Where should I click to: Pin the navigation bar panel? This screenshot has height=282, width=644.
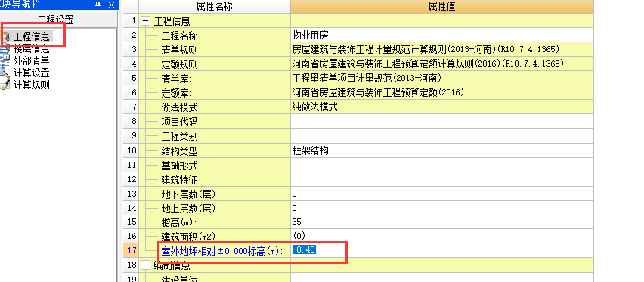(98, 5)
